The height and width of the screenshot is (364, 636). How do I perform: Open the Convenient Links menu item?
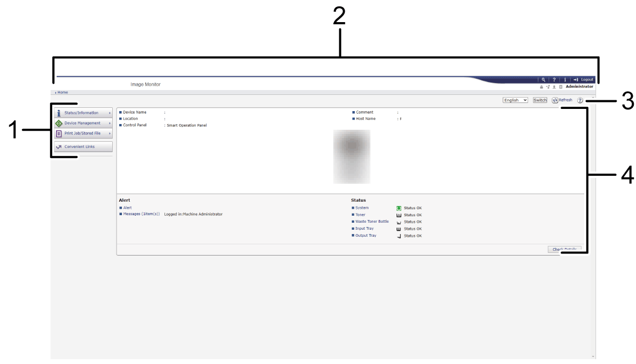[83, 147]
